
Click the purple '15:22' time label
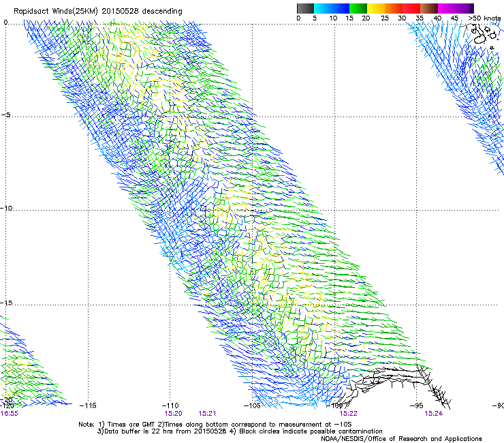pyautogui.click(x=348, y=414)
